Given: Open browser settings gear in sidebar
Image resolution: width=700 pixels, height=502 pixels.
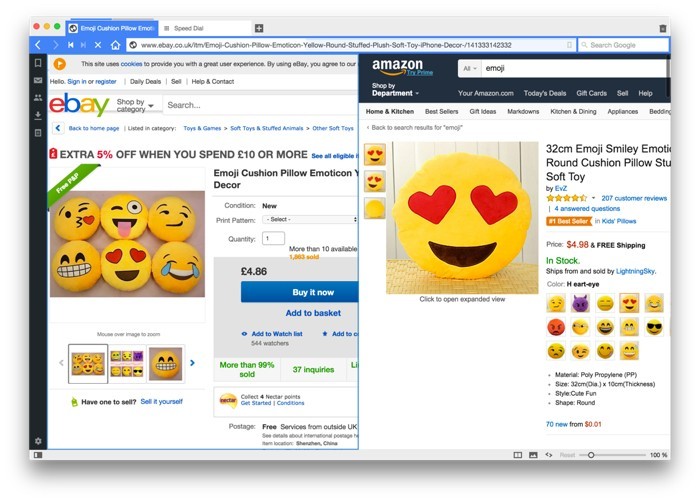Looking at the screenshot, I should tap(38, 441).
